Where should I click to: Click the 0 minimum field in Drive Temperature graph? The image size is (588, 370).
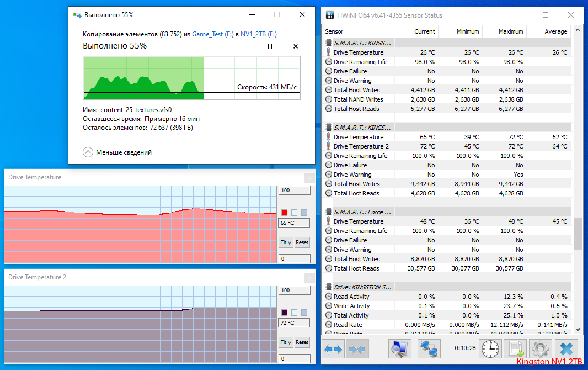[295, 258]
